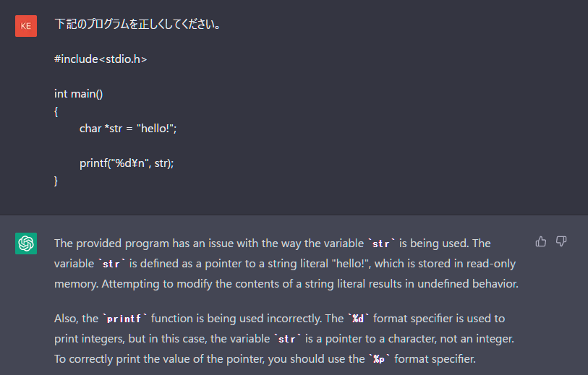Click the opening curly brace of main
The width and height of the screenshot is (588, 375).
pos(56,111)
